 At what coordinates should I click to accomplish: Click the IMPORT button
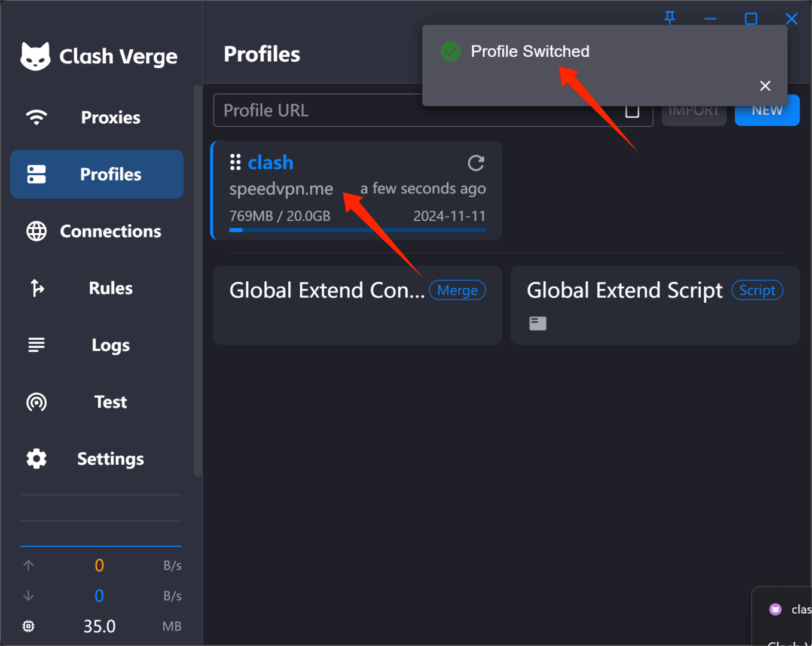pos(694,111)
